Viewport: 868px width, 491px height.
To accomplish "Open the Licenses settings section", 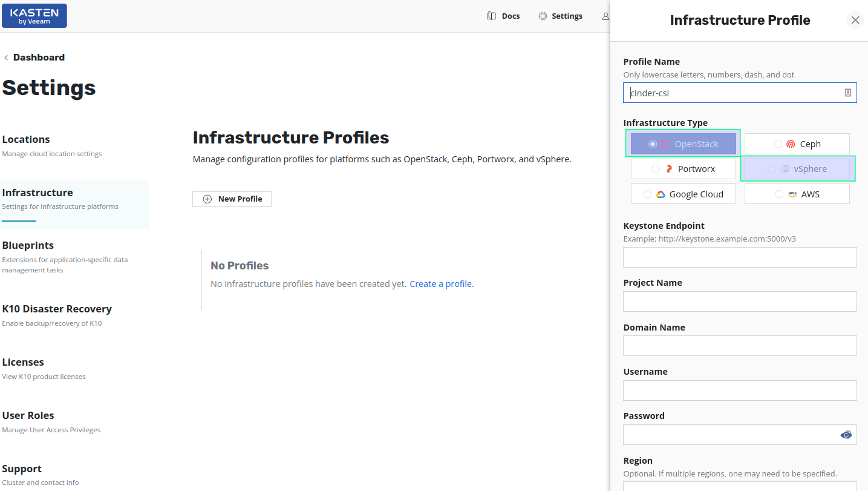I will click(x=75, y=369).
